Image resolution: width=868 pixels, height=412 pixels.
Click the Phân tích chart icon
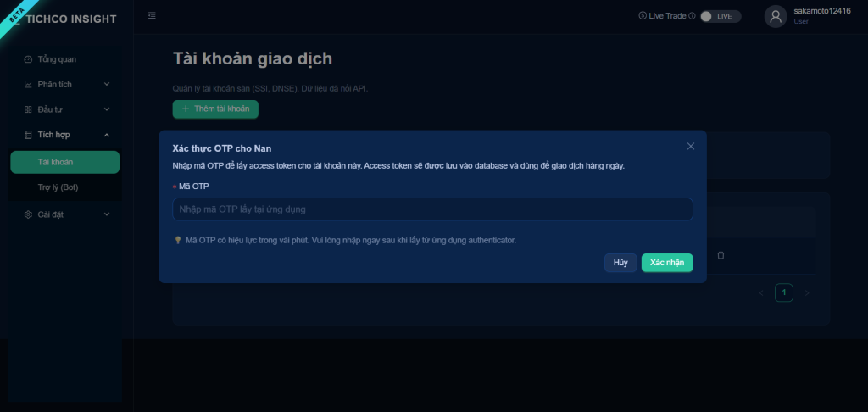(28, 84)
